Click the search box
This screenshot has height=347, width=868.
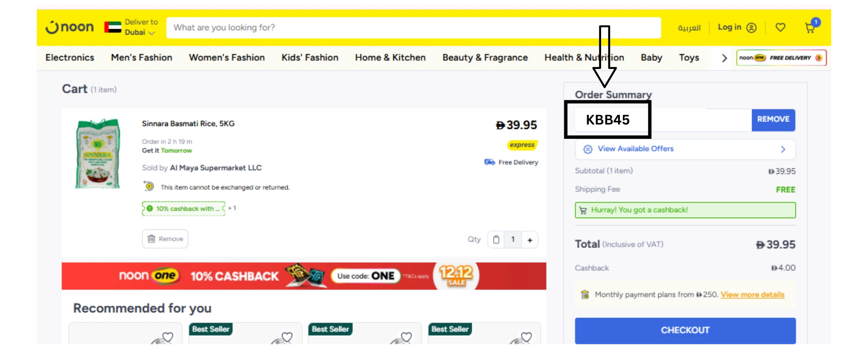tap(413, 28)
